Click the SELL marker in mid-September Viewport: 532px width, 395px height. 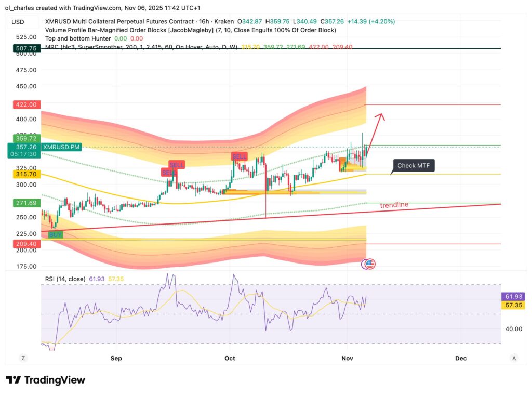(177, 165)
